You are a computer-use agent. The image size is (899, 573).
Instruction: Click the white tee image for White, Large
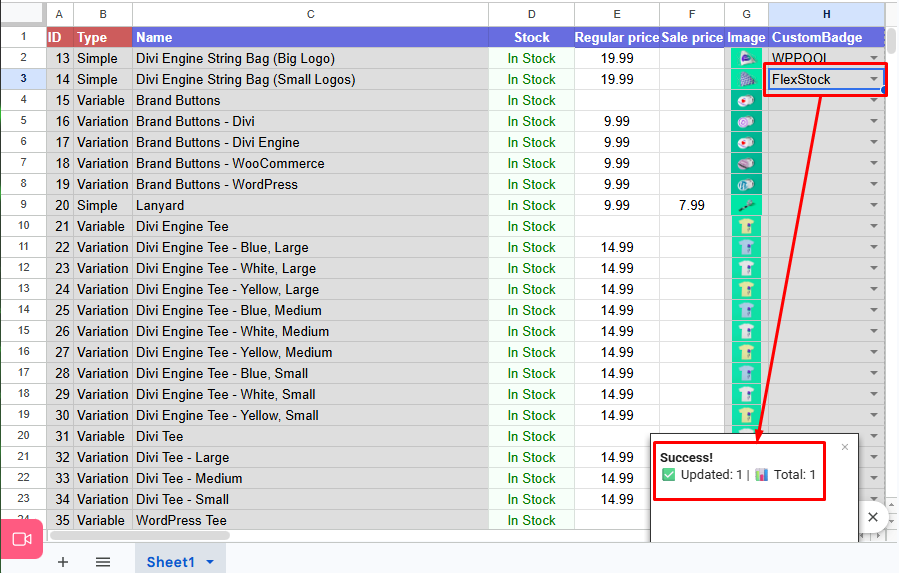746,268
